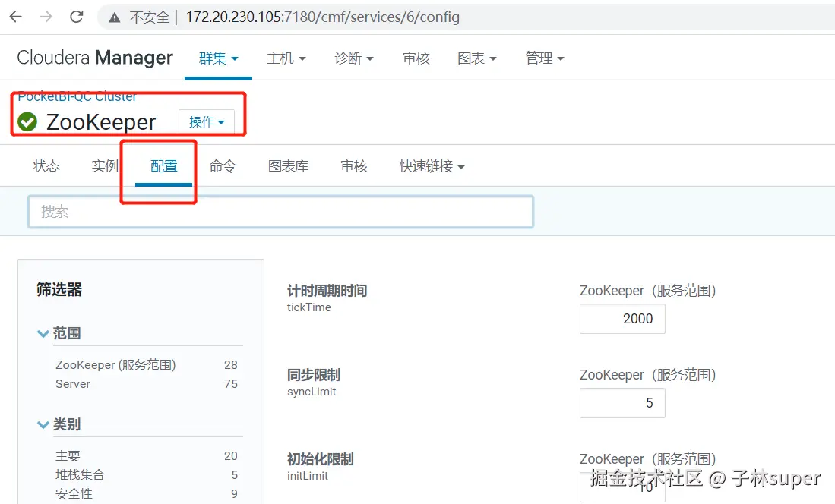This screenshot has width=835, height=504.
Task: Click the not-secure warning triangle icon
Action: coord(114,17)
